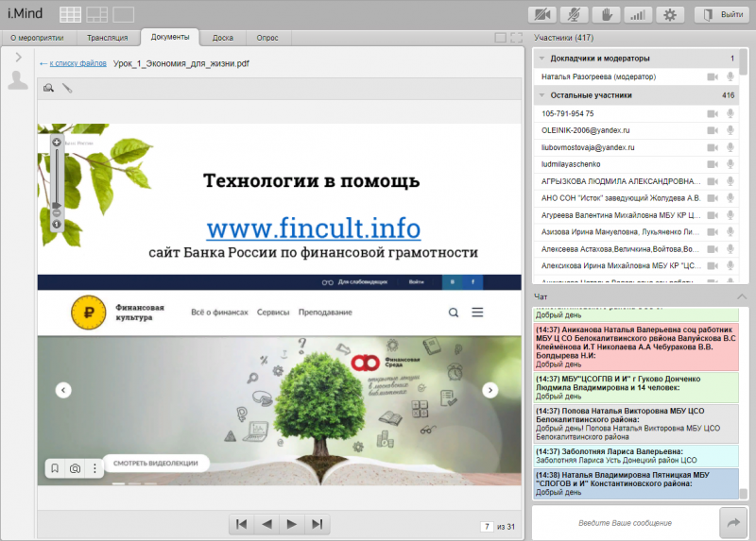Open the connection quality bars icon
The width and height of the screenshot is (756, 541).
(638, 14)
